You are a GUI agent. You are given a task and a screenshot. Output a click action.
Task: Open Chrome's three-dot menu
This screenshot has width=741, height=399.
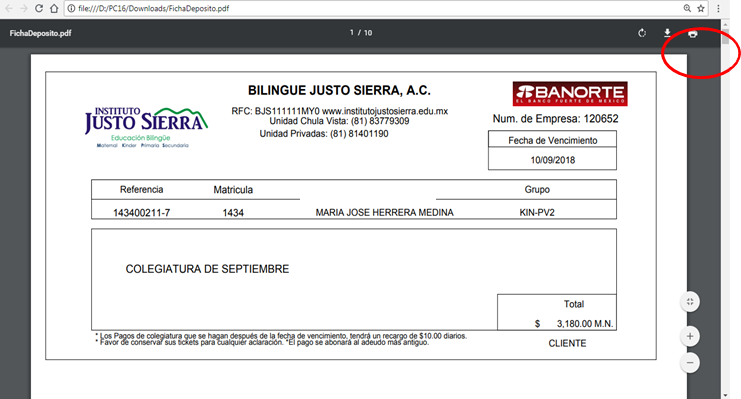[718, 9]
